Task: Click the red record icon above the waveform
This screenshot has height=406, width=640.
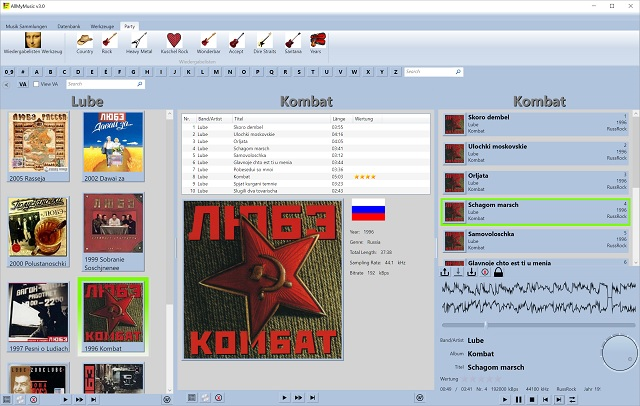Action: point(485,272)
